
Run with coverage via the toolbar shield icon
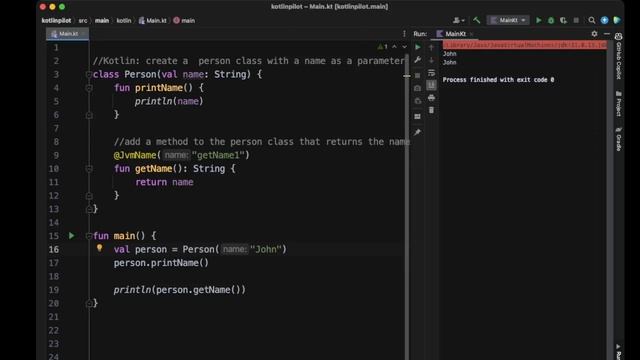point(564,20)
